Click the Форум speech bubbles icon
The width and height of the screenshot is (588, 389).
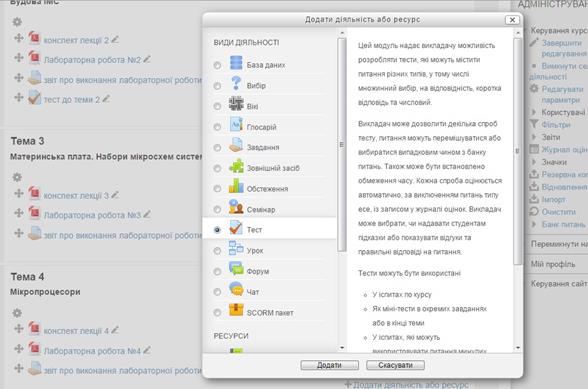coord(236,269)
